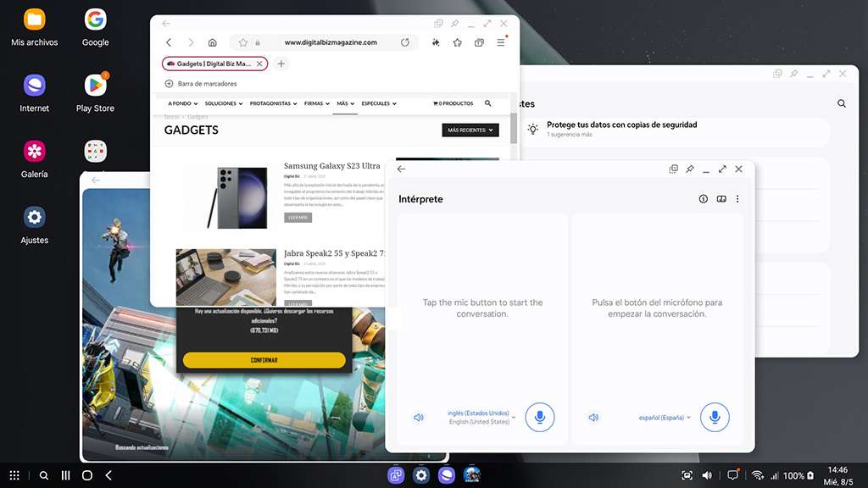868x488 pixels.
Task: Click the website search magnifier
Action: coord(487,103)
